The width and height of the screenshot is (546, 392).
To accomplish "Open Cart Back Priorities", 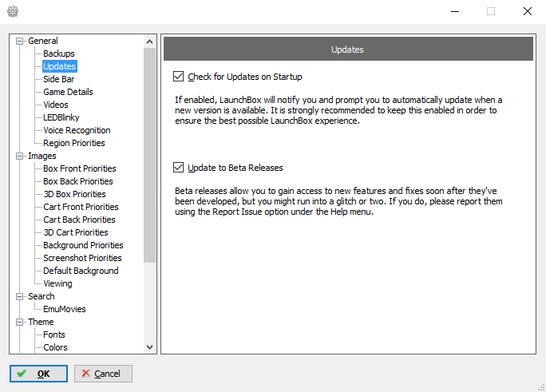I will [79, 220].
